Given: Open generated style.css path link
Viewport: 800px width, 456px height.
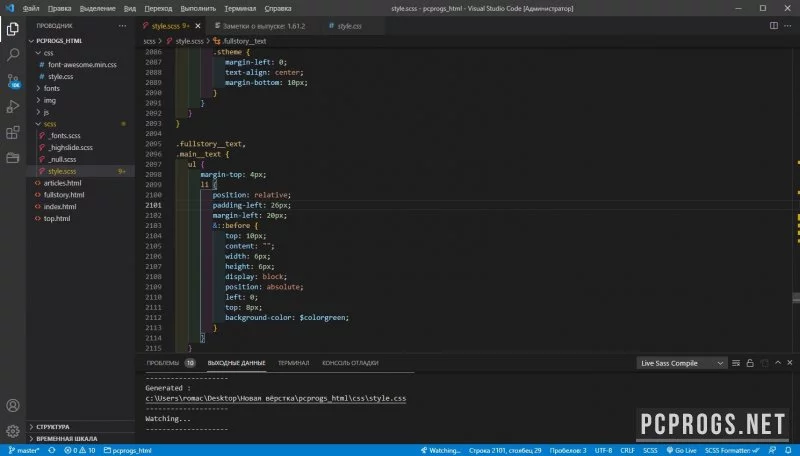Looking at the screenshot, I should pos(276,398).
